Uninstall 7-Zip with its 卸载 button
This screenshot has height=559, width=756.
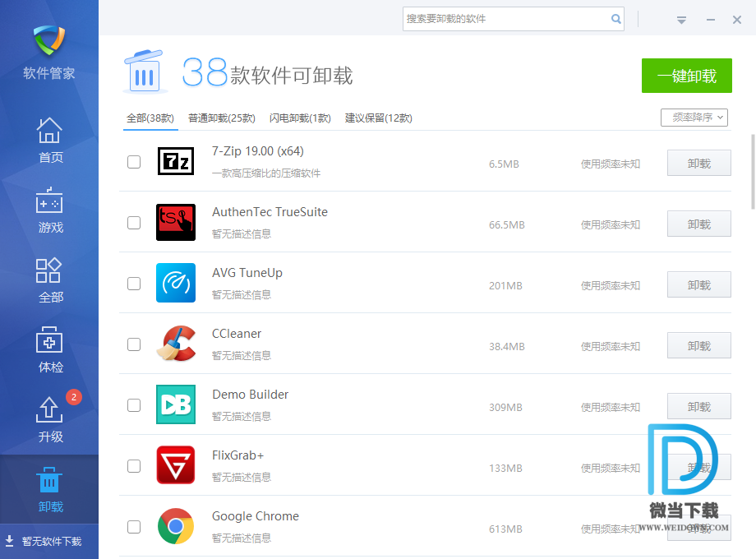(699, 163)
